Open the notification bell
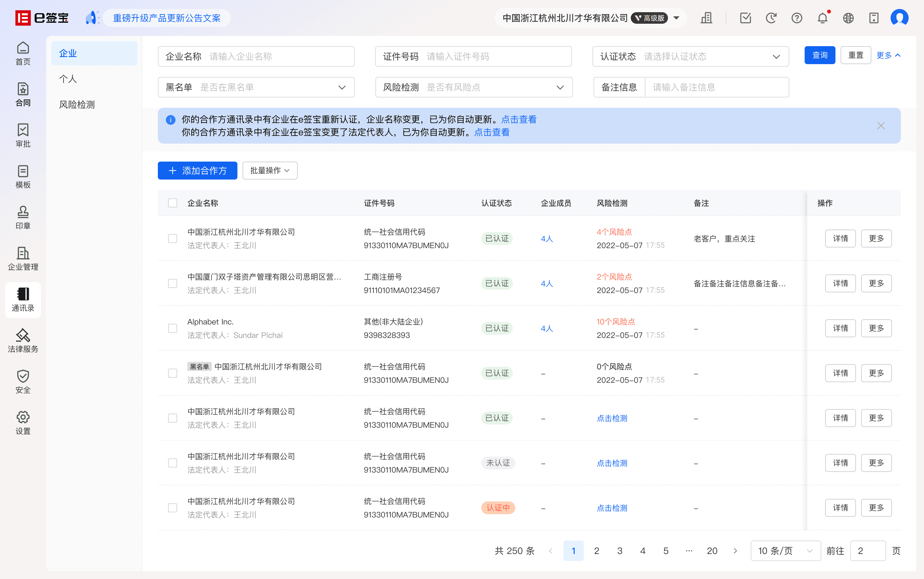924x579 pixels. click(x=822, y=18)
